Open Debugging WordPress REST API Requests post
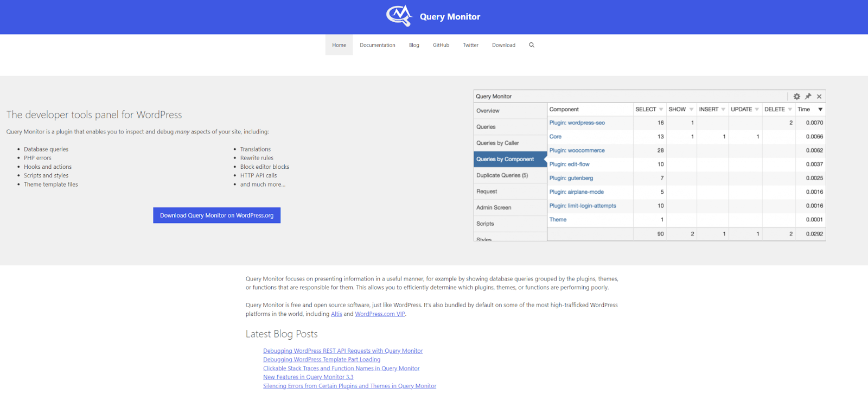Screen dimensions: 868x394 pos(343,351)
